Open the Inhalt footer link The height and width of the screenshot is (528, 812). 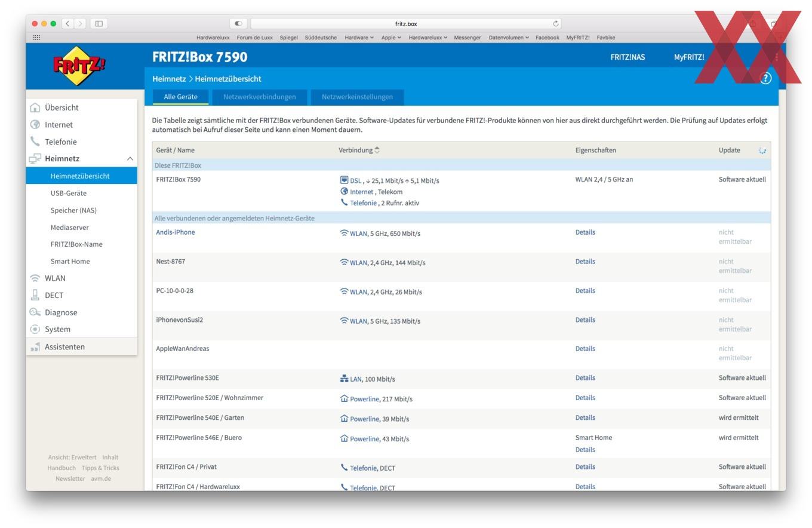pos(110,458)
